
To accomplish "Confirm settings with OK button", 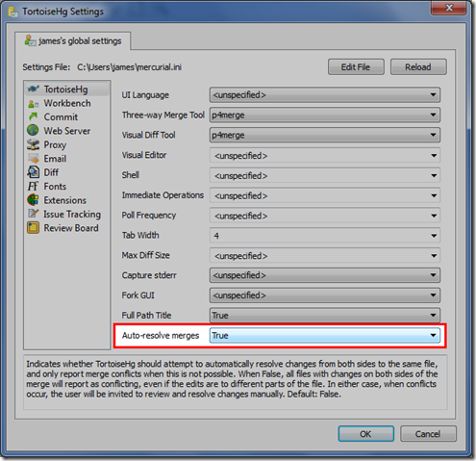I will click(x=365, y=434).
